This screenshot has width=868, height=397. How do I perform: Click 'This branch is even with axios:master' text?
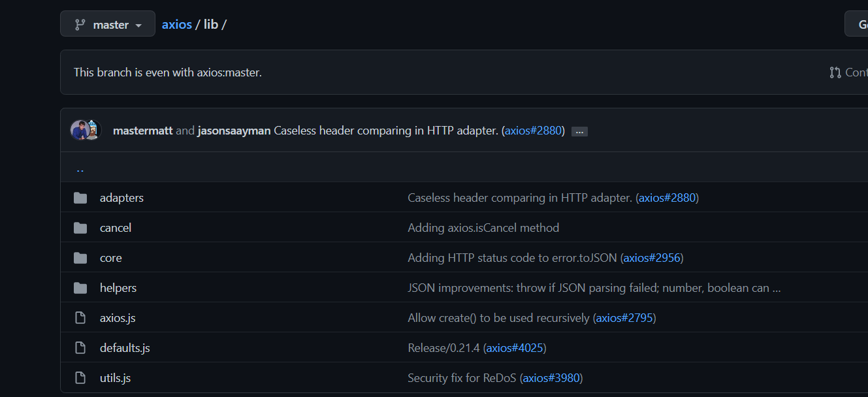(x=168, y=72)
